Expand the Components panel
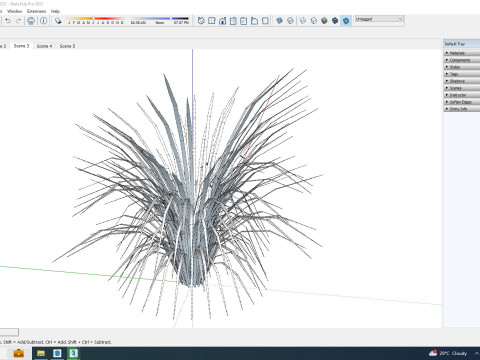Viewport: 480px width, 360px height. tap(462, 60)
